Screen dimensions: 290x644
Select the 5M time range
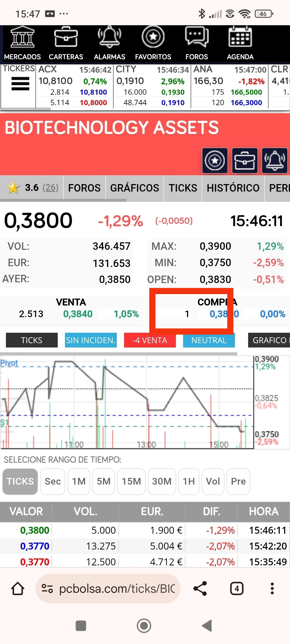[104, 481]
